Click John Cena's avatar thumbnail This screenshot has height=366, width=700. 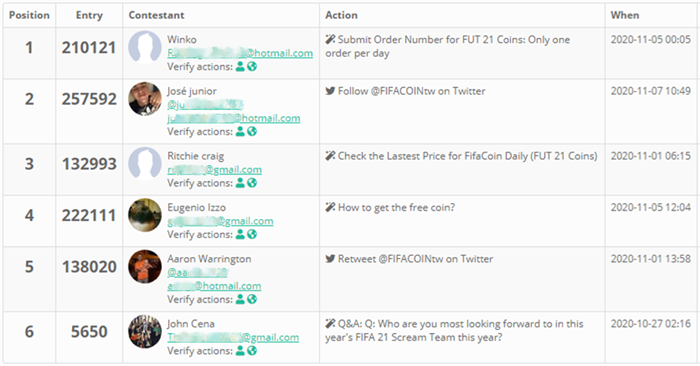point(145,332)
